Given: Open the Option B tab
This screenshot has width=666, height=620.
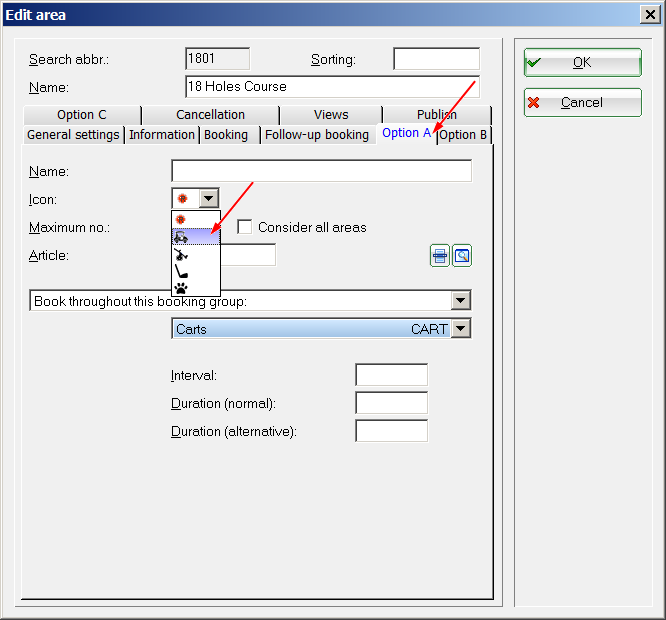Looking at the screenshot, I should coord(464,135).
